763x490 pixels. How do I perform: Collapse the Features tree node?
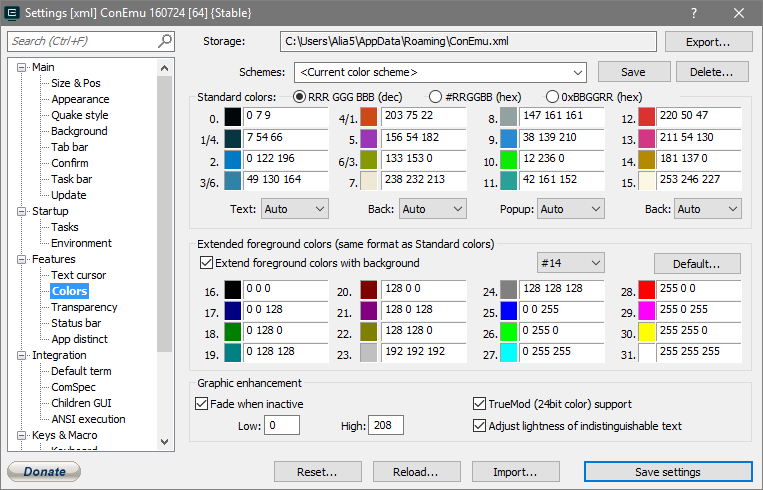(22, 260)
